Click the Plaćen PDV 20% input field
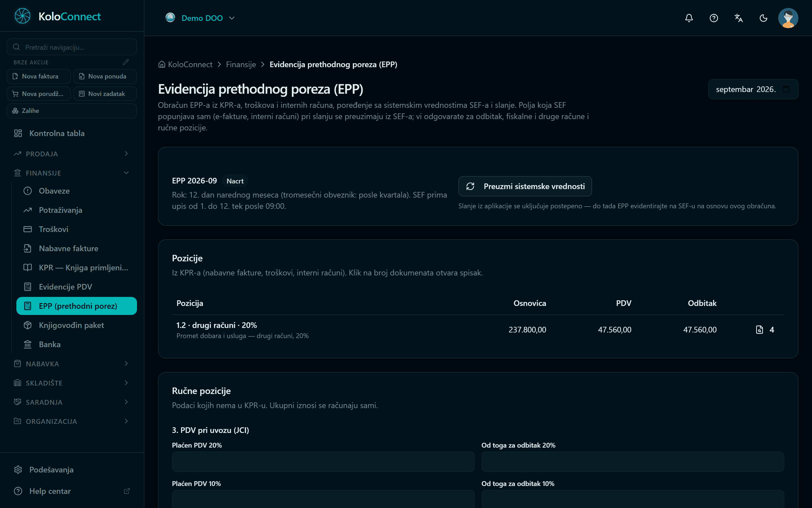Screen dimensions: 812x508 click(323, 461)
